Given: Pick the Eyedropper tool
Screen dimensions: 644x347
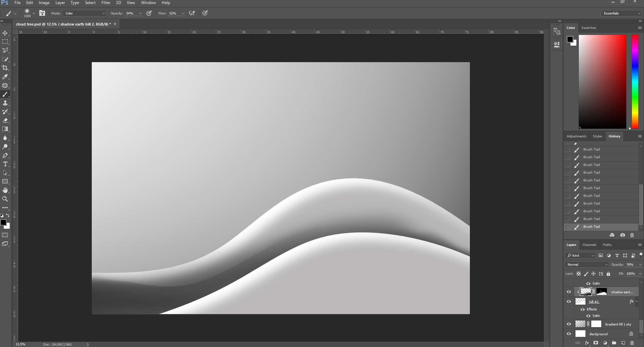Looking at the screenshot, I should [5, 77].
